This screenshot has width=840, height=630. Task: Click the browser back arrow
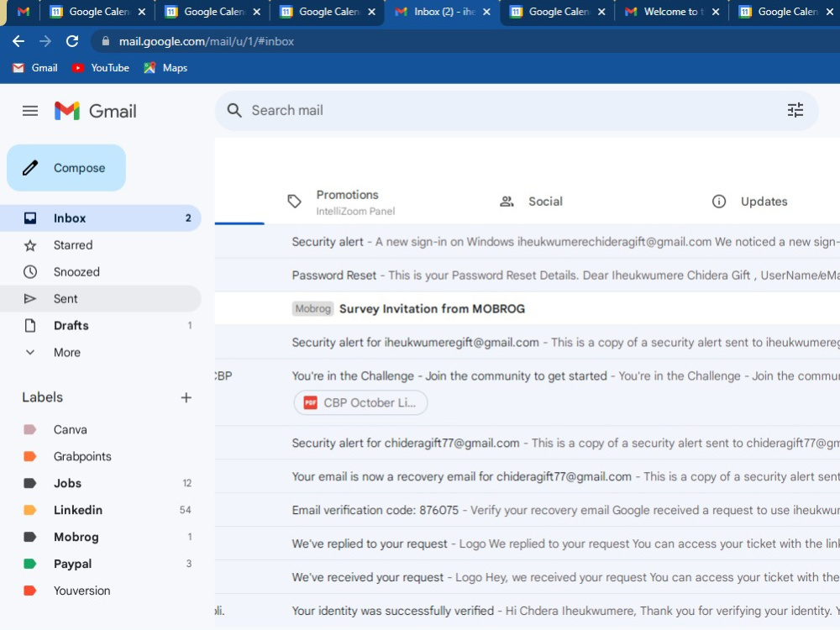(18, 41)
